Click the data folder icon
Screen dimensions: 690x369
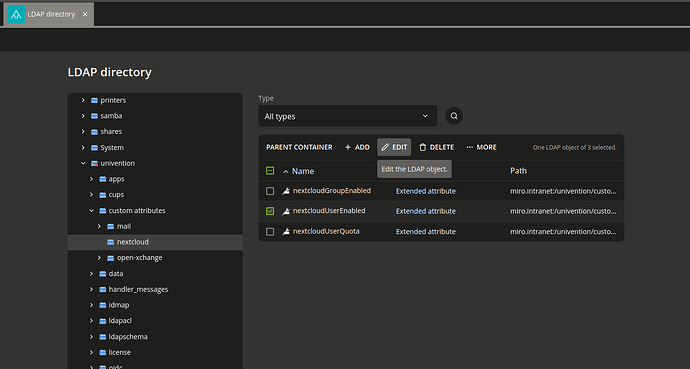(x=103, y=274)
